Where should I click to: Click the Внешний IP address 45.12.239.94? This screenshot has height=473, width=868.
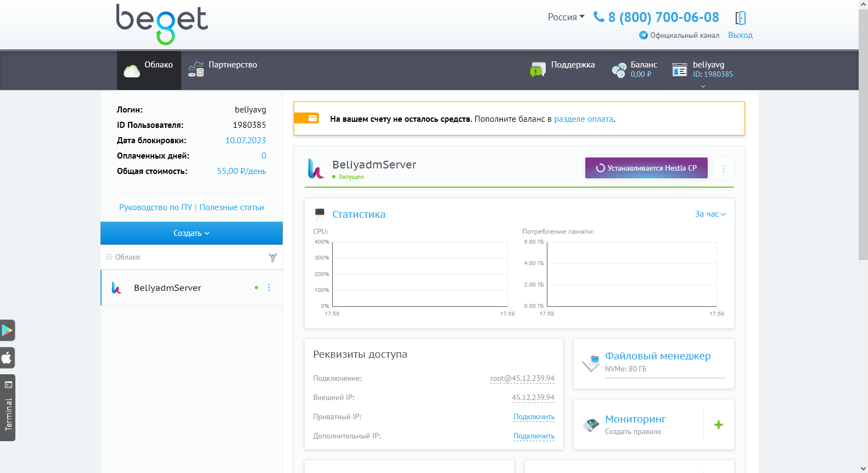pos(533,398)
